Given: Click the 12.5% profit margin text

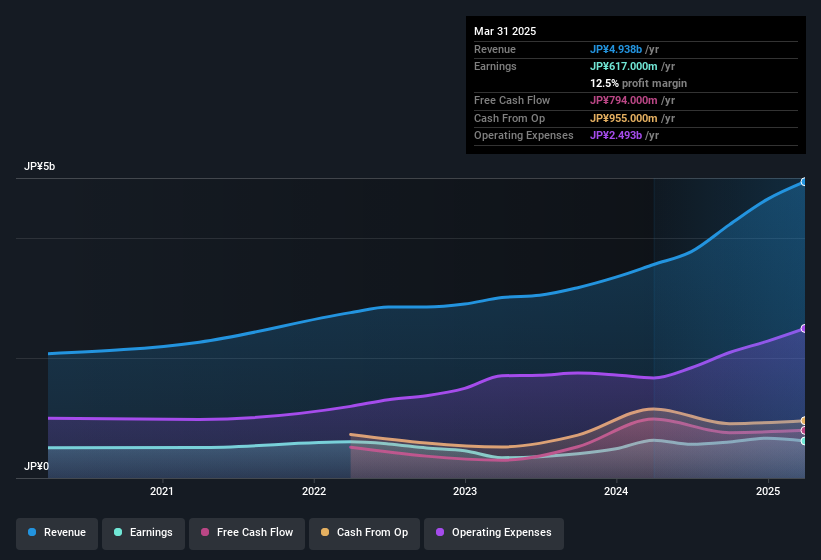Looking at the screenshot, I should click(638, 83).
